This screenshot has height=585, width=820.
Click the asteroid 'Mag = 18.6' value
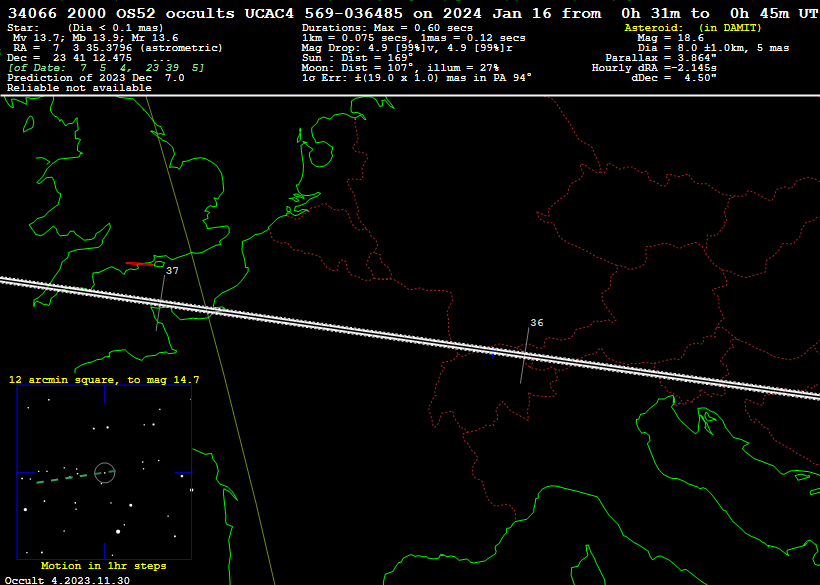pyautogui.click(x=670, y=38)
